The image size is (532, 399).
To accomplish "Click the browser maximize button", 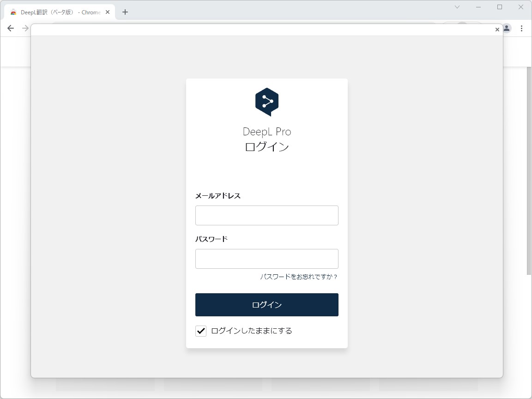I will (x=499, y=7).
